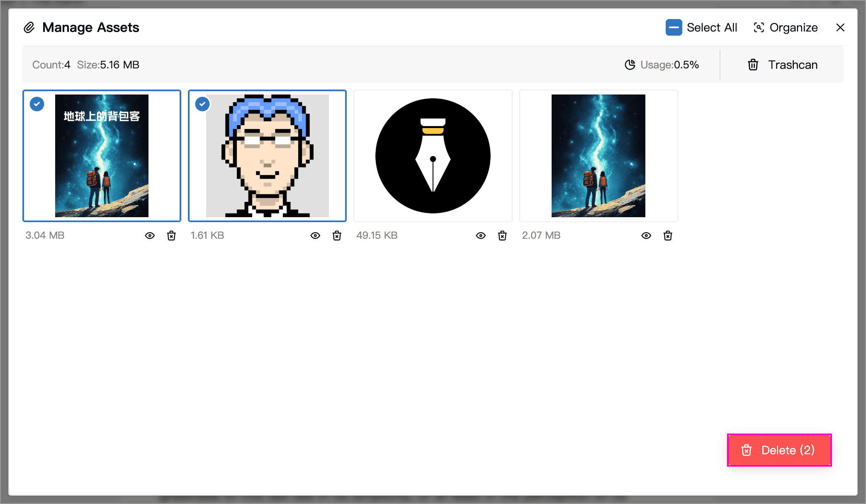866x504 pixels.
Task: Uncheck the backpacker poster with Chinese title
Action: click(37, 104)
